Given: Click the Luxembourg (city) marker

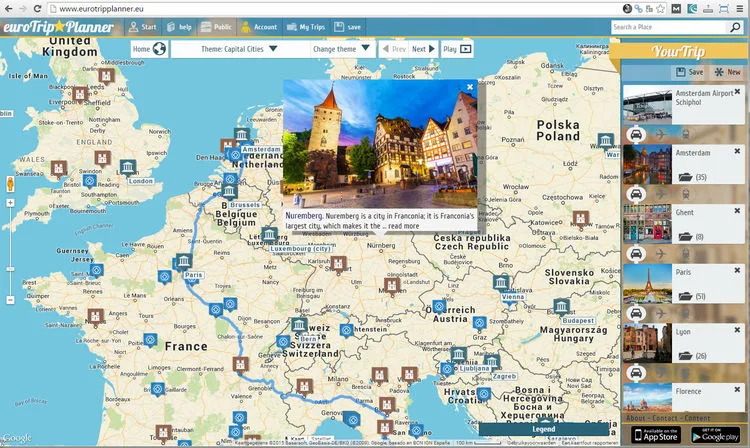Looking at the screenshot, I should 270,235.
